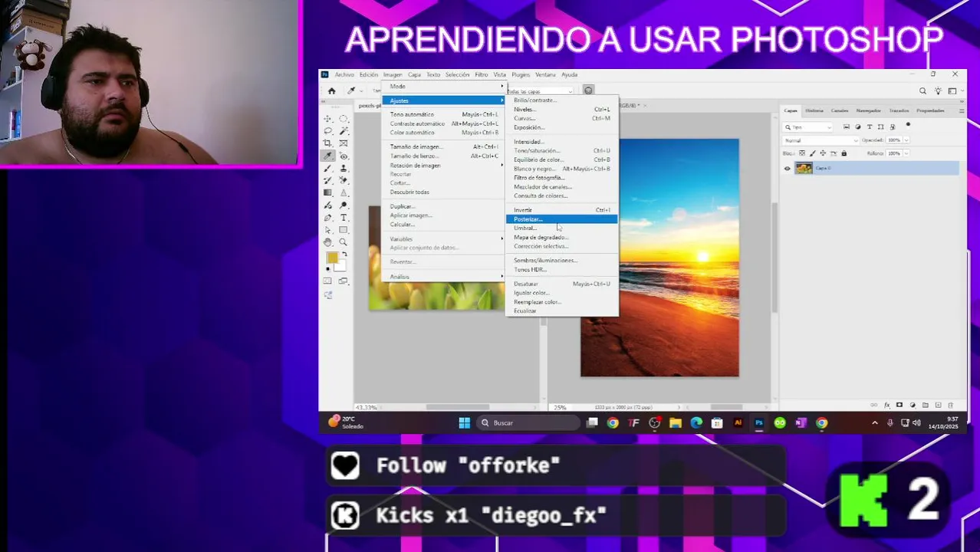Open the Ventana menu
980x552 pixels.
tap(545, 75)
